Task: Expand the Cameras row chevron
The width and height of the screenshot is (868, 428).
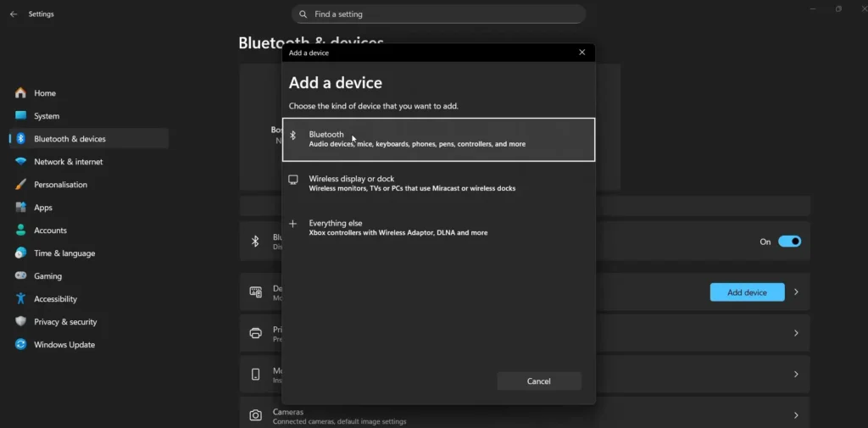Action: pos(796,415)
